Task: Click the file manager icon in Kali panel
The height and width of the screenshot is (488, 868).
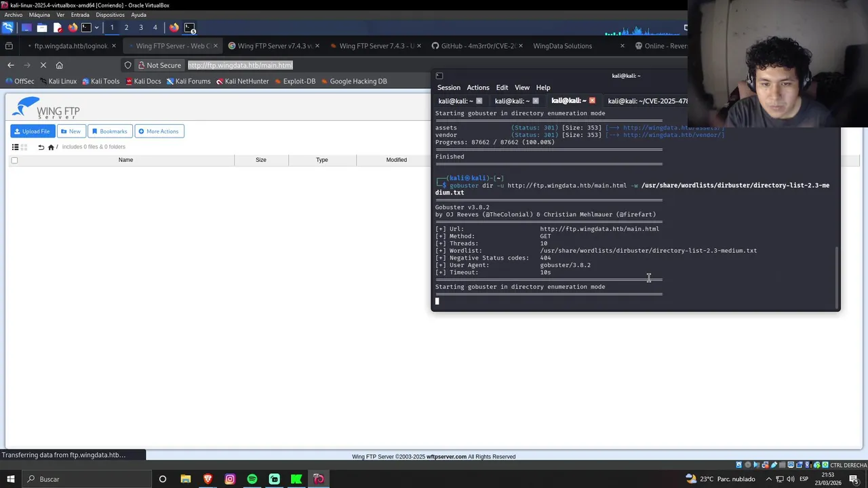Action: point(42,28)
